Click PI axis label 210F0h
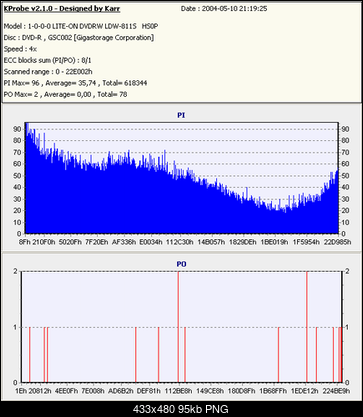The height and width of the screenshot is (417, 363). [x=44, y=242]
